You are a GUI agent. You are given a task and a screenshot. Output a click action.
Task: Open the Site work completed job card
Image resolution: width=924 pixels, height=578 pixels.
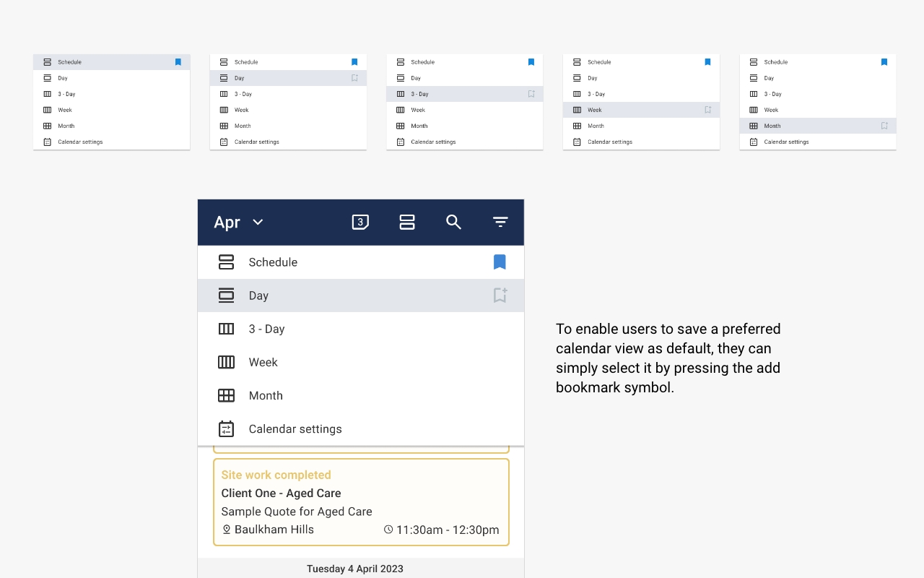coord(361,502)
